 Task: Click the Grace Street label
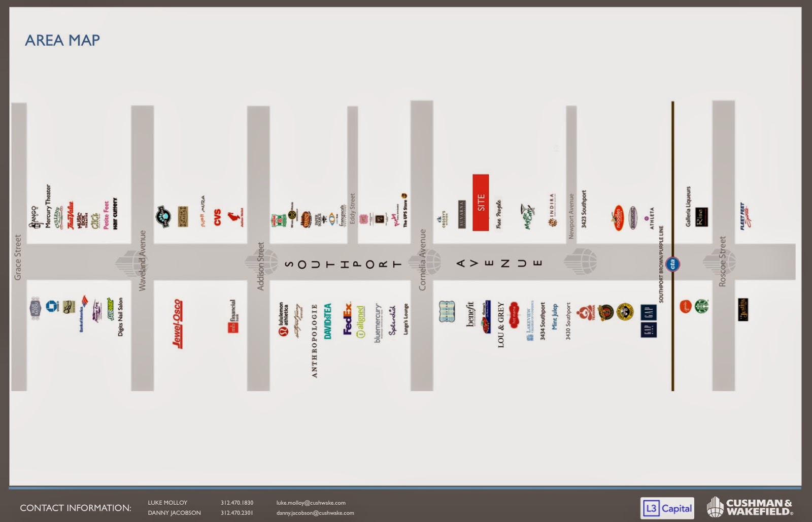point(18,257)
